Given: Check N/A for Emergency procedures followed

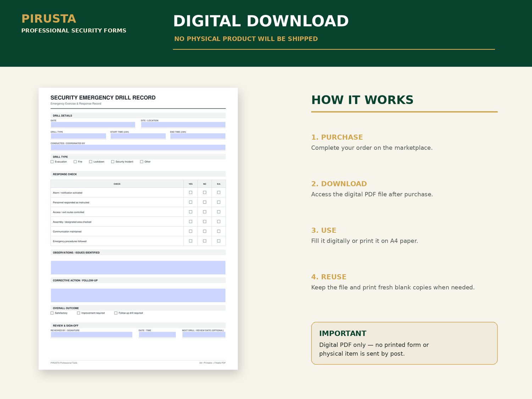Looking at the screenshot, I should click(218, 241).
